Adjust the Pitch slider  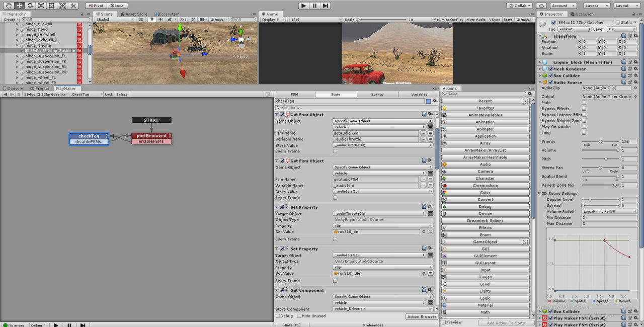[x=600, y=159]
